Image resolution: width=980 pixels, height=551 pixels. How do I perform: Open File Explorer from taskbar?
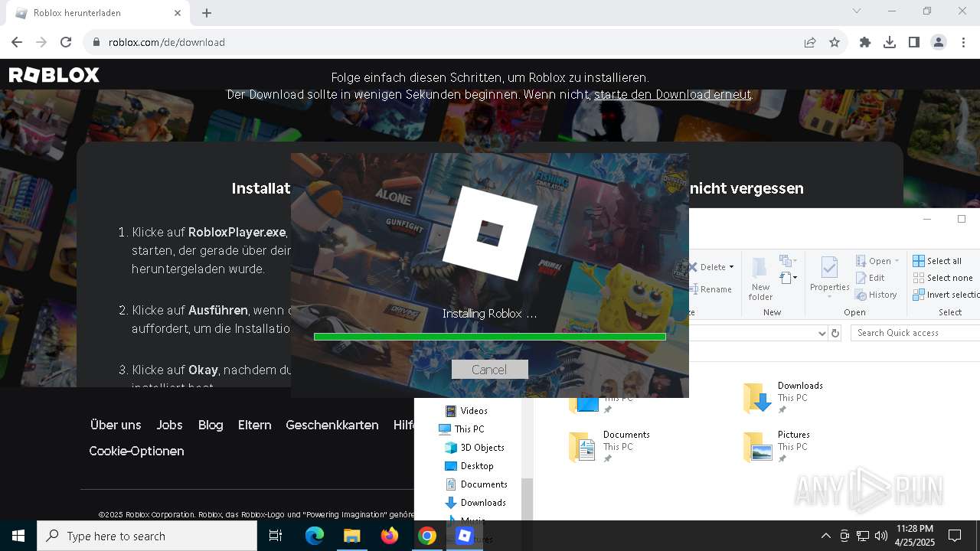(x=351, y=536)
